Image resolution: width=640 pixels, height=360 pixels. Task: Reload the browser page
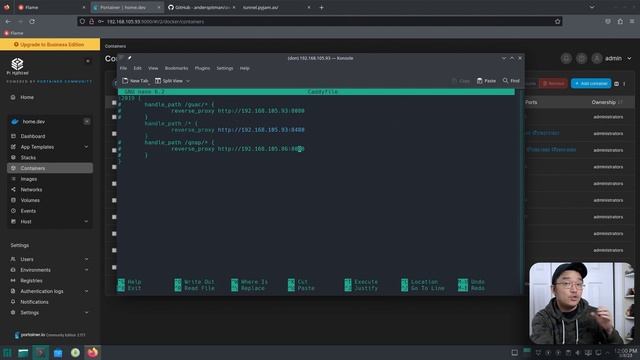32,21
